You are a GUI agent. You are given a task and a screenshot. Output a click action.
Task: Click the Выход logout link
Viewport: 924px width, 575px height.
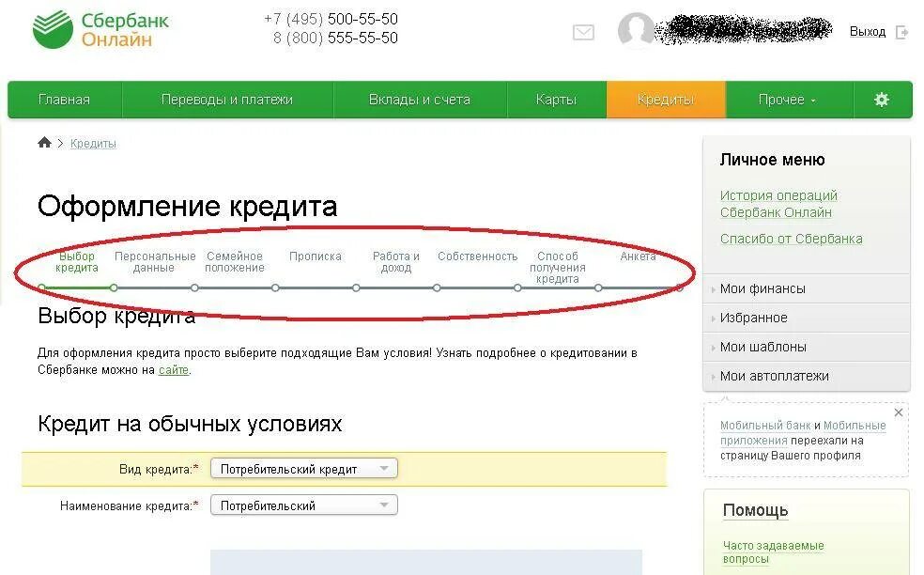tap(868, 32)
